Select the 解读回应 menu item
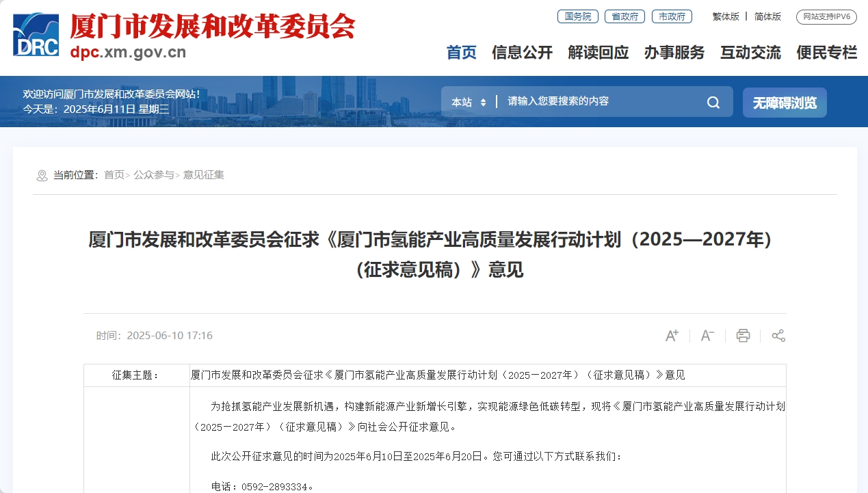868x493 pixels. tap(598, 53)
